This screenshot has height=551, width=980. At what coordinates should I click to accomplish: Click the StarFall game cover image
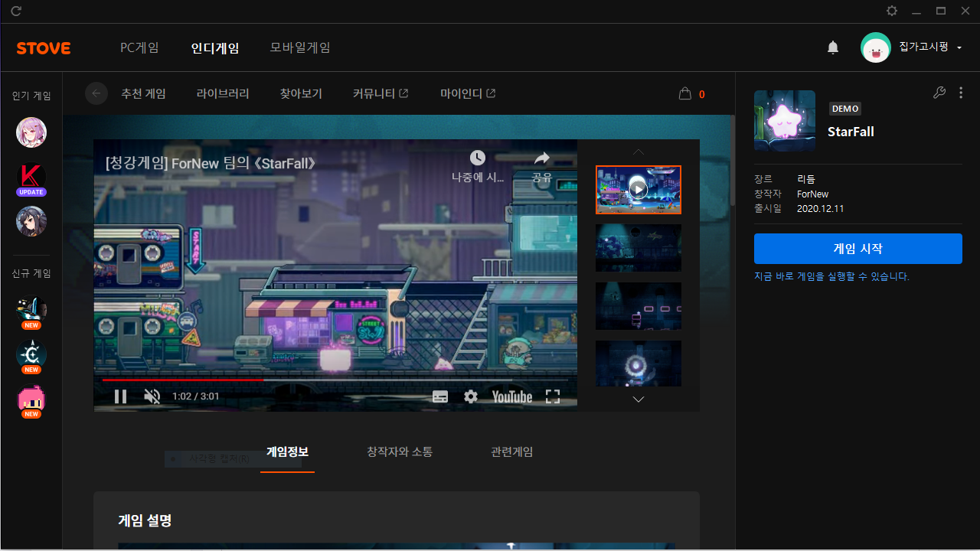(x=785, y=120)
